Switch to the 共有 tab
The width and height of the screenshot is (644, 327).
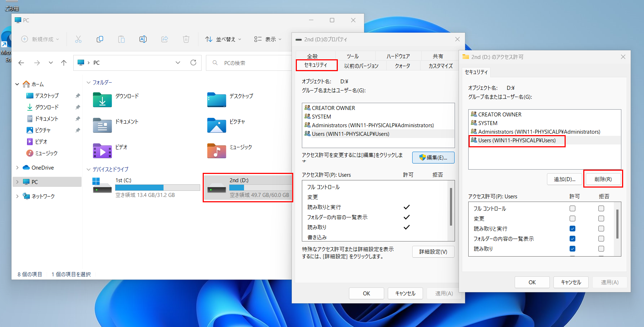coord(438,56)
